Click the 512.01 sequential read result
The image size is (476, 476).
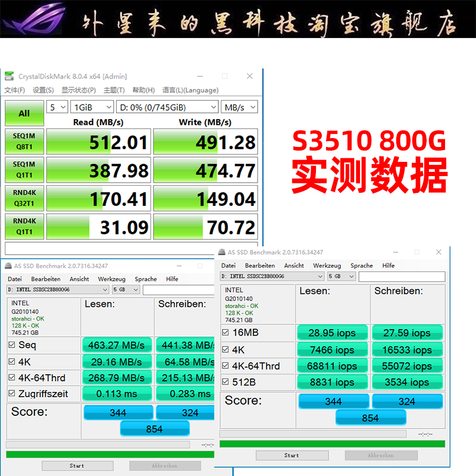(99, 142)
